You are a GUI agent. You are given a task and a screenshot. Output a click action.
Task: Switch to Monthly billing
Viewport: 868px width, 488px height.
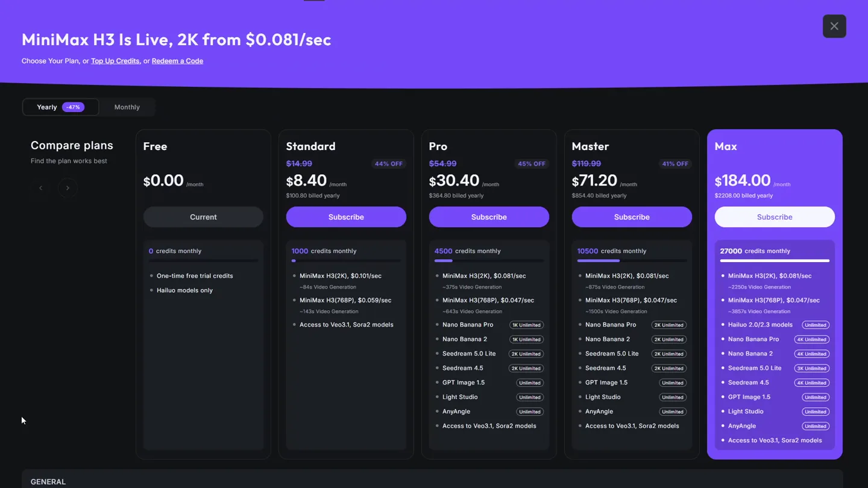click(127, 107)
